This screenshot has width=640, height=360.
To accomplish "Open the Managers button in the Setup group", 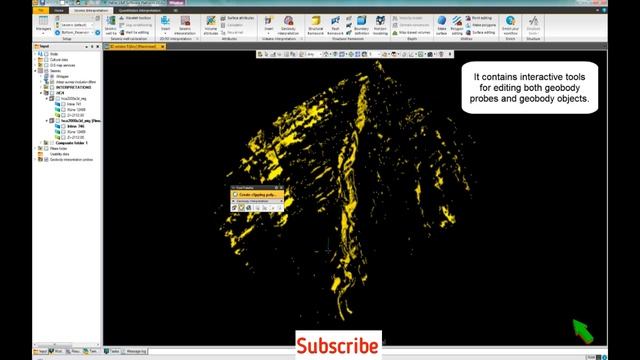I will (43, 24).
